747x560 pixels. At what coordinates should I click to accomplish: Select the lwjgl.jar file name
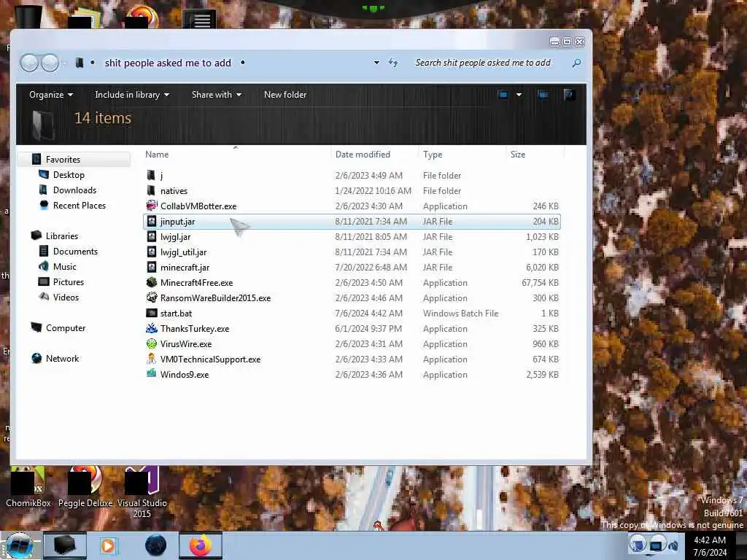[175, 237]
